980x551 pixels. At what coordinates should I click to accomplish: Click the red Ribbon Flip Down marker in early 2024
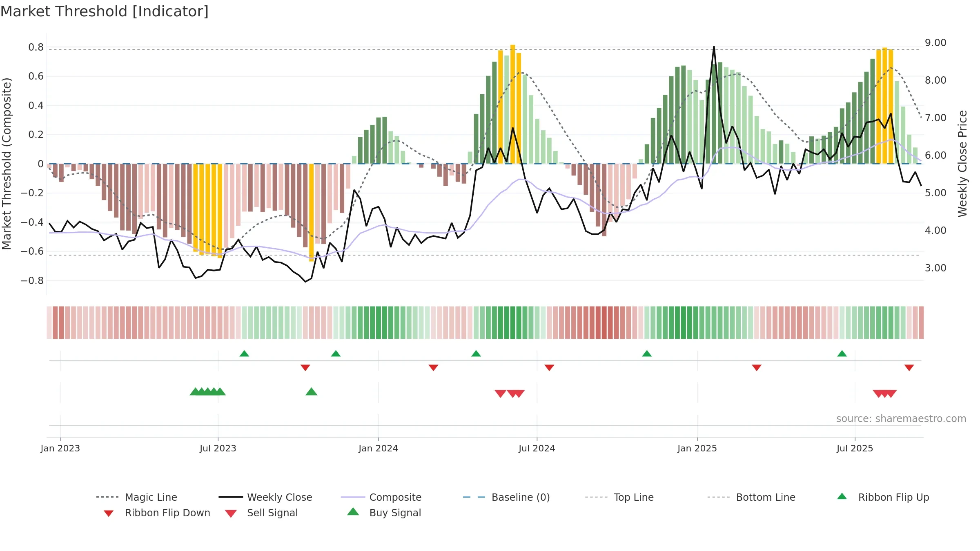tap(433, 368)
